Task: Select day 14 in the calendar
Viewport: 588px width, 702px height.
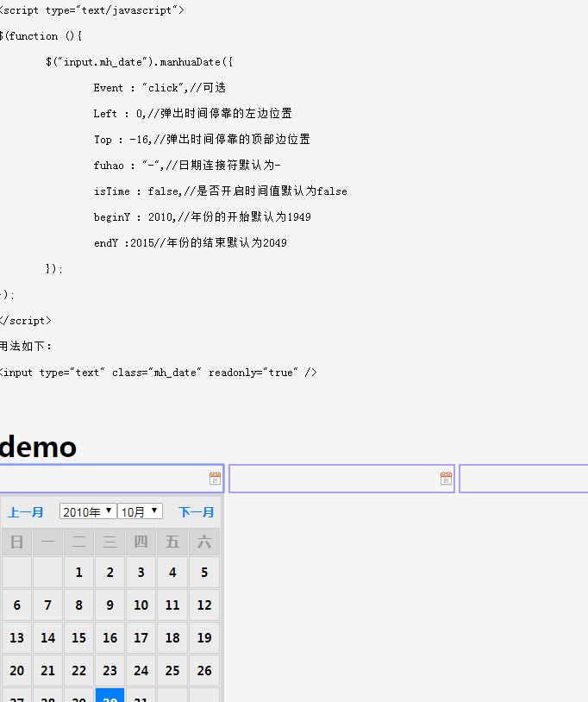Action: point(48,637)
